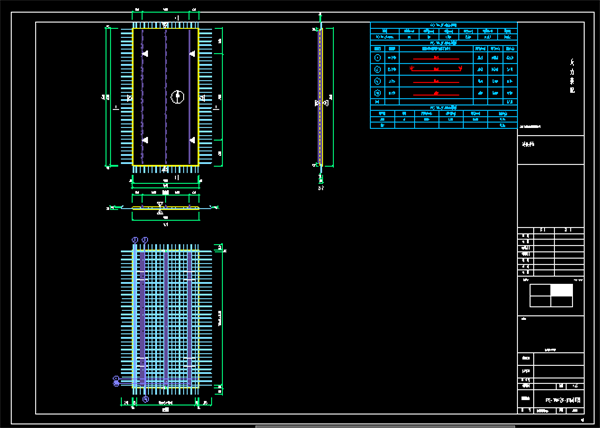Viewport: 600px width, 428px height.
Task: Click the lower-right quadrant of the key plan
Action: 562,301
